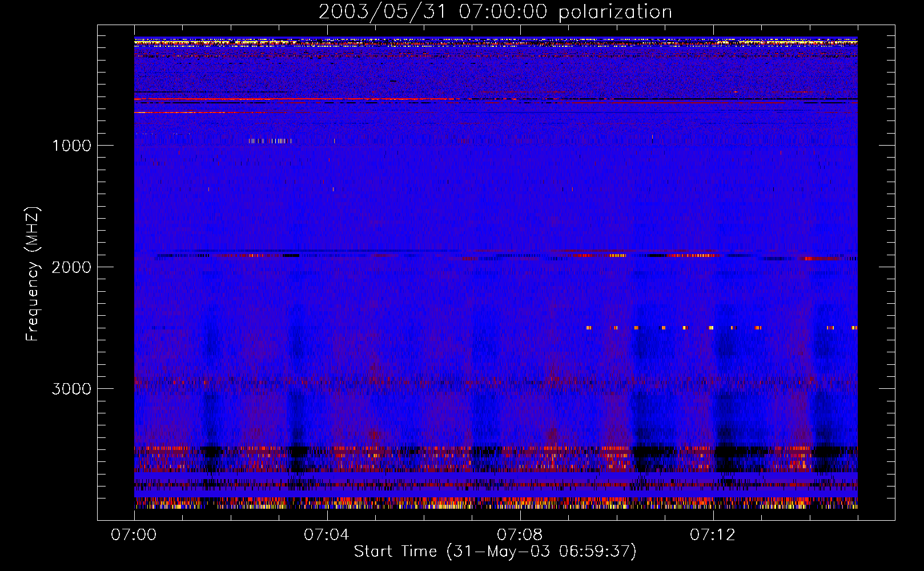924x571 pixels.
Task: Click the "Start Time (31-May-03 06:59:37)" label
Action: (495, 552)
